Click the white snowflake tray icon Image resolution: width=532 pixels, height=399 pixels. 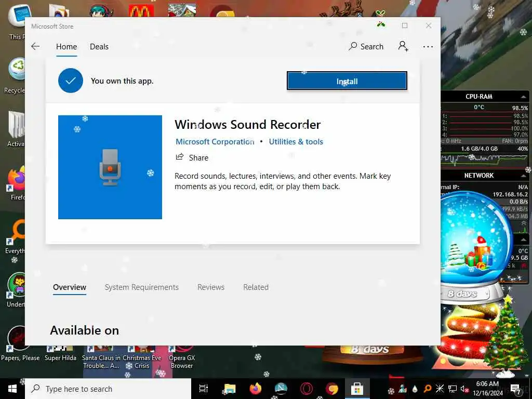point(440,389)
